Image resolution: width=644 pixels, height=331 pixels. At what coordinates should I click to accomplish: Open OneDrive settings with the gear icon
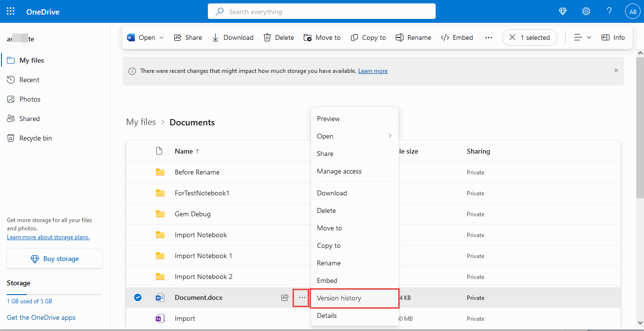coord(586,11)
